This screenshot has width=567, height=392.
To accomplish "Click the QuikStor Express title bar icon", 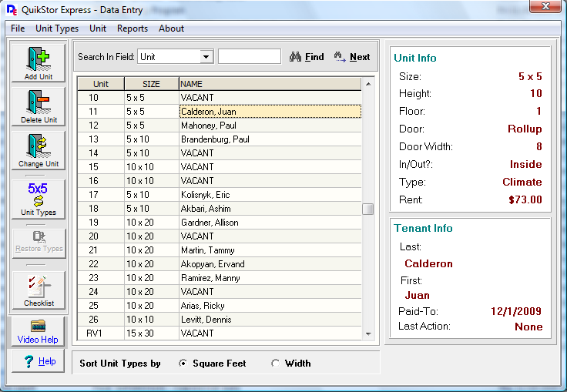I will [x=12, y=10].
